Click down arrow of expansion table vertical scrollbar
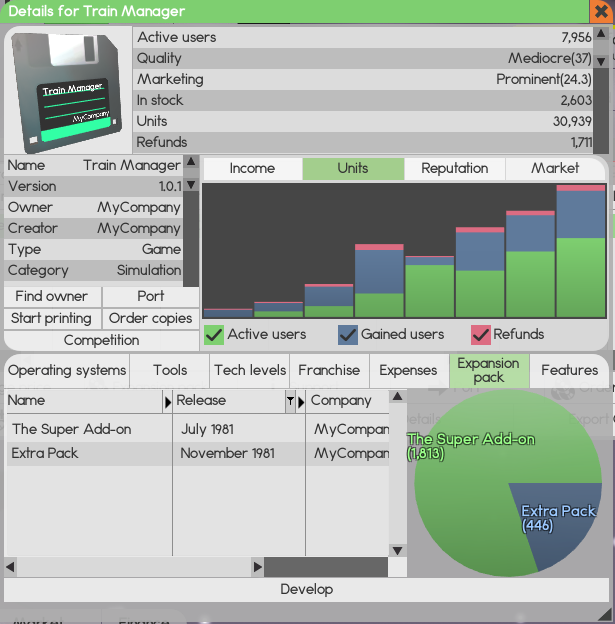 click(397, 550)
